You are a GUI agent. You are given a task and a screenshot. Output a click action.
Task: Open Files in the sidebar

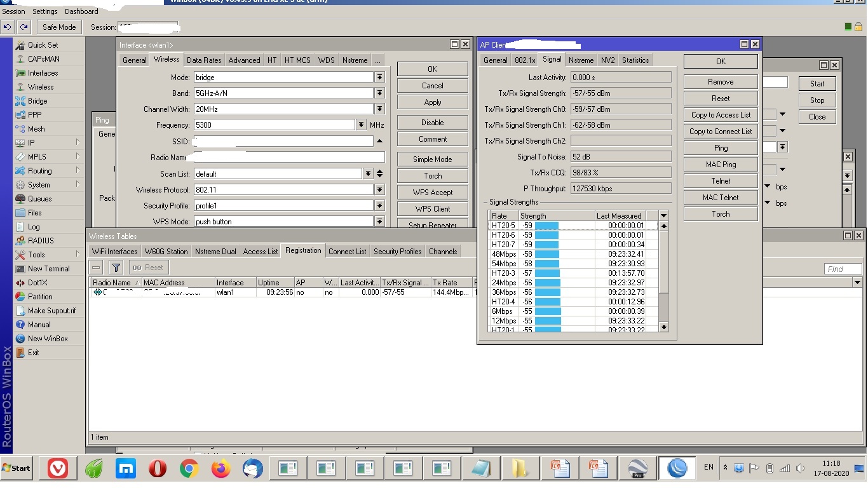coord(35,213)
